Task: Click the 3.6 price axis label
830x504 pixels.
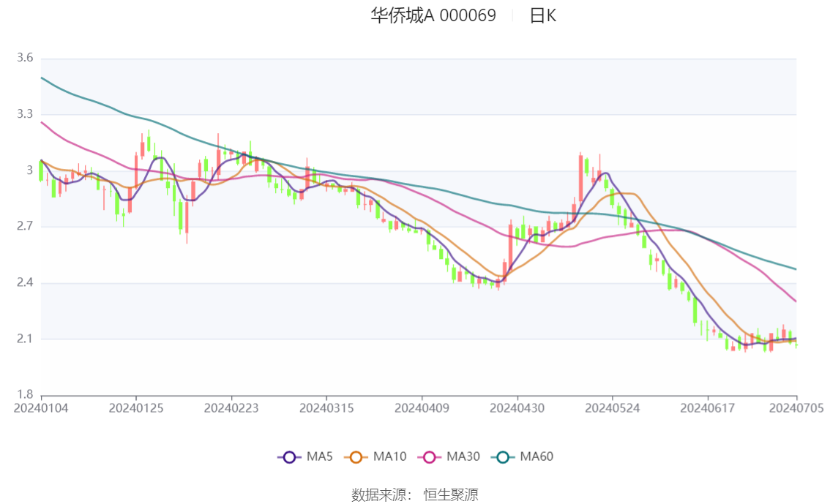Action: click(x=25, y=58)
